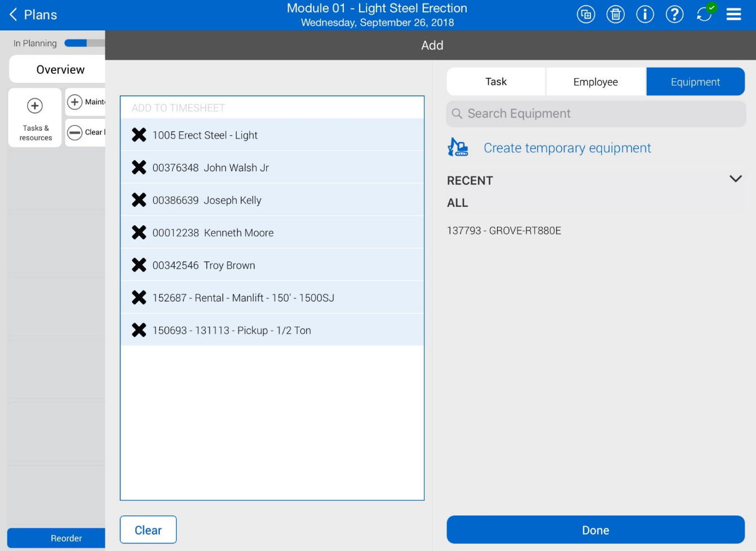Screen dimensions: 756x551
Task: Remove Troy Brown from timesheet list
Action: point(139,265)
